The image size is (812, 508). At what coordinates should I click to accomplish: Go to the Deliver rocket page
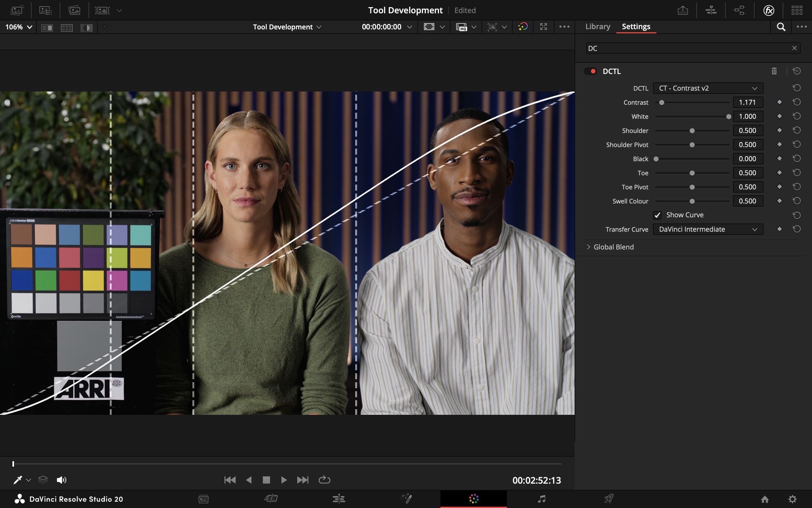point(609,499)
